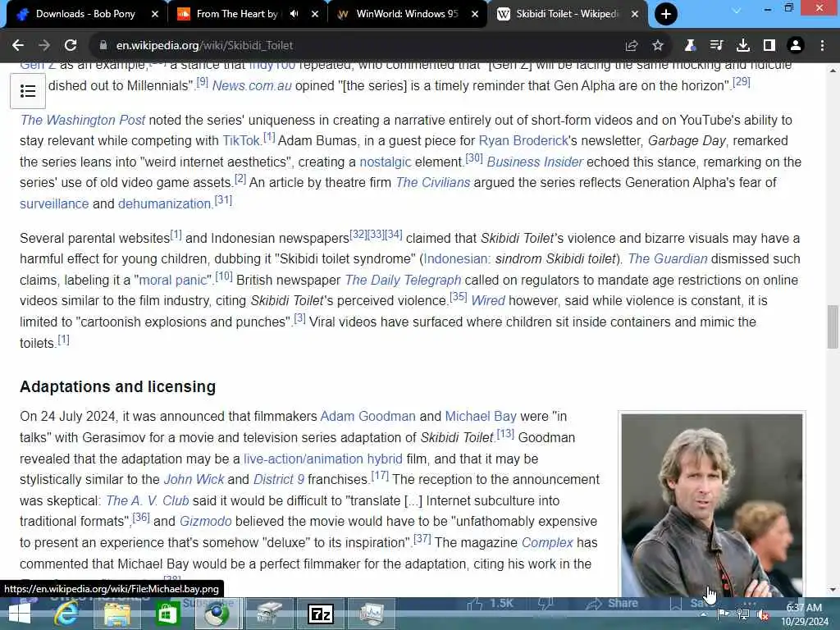
Task: Open a new tab with plus button
Action: (x=666, y=14)
